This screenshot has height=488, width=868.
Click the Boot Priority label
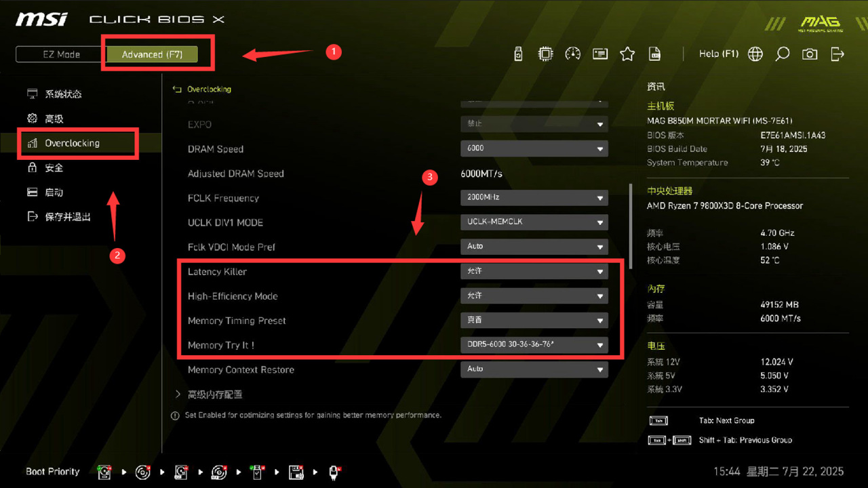pos(53,472)
